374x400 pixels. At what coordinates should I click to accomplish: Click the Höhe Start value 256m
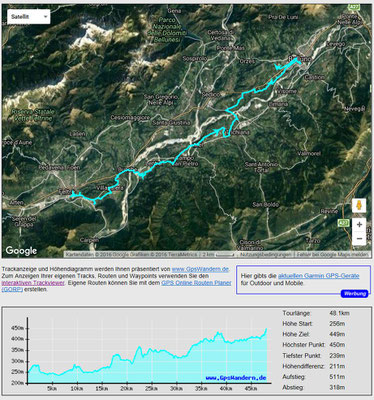click(337, 324)
